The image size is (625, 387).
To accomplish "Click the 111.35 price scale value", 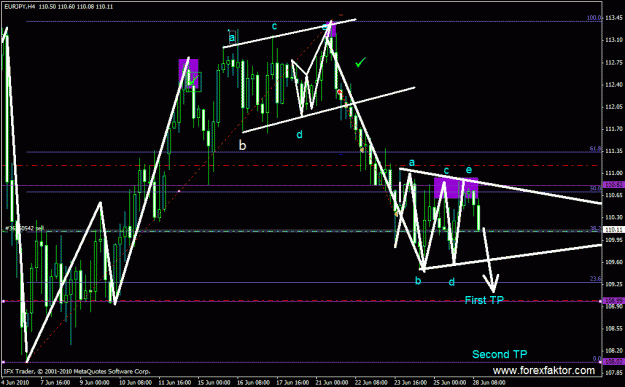I will [x=614, y=151].
